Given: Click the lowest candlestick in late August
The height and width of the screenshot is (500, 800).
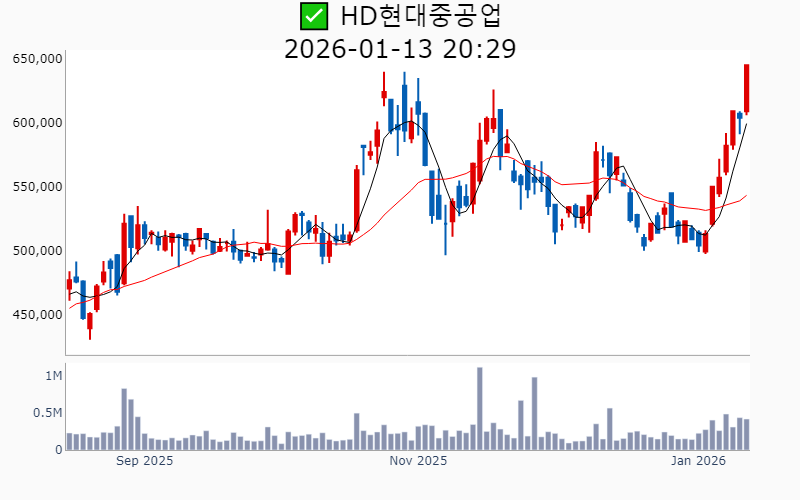Looking at the screenshot, I should tap(90, 321).
